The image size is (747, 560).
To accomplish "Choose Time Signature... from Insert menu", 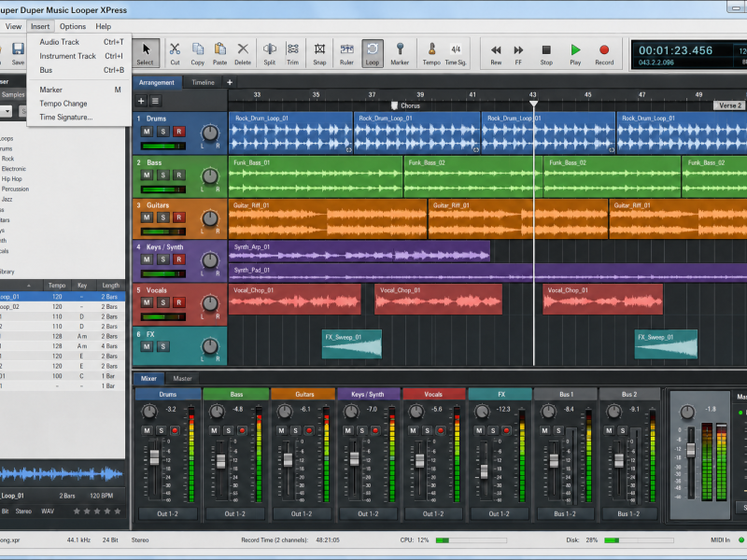I will pyautogui.click(x=81, y=118).
